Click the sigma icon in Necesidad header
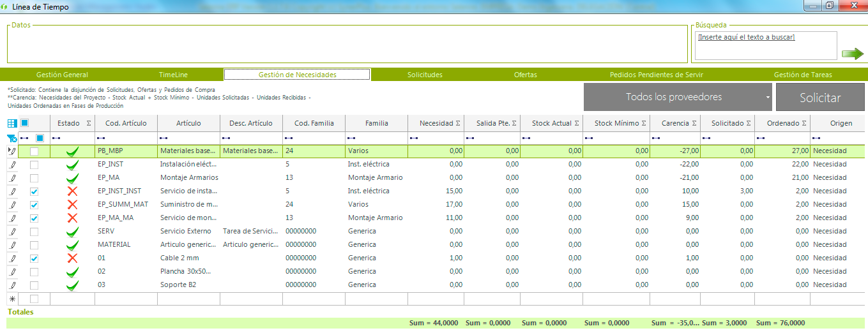The height and width of the screenshot is (333, 868). coord(458,123)
